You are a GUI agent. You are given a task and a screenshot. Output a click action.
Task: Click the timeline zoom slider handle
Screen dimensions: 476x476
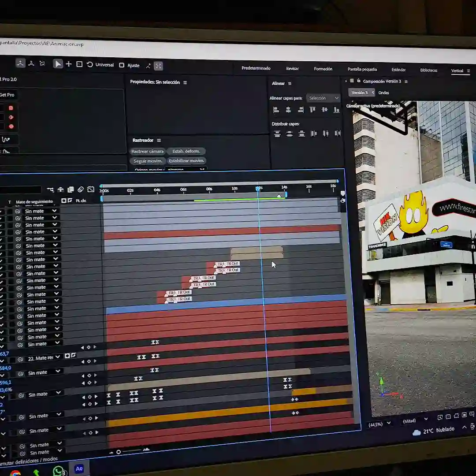pyautogui.click(x=119, y=452)
